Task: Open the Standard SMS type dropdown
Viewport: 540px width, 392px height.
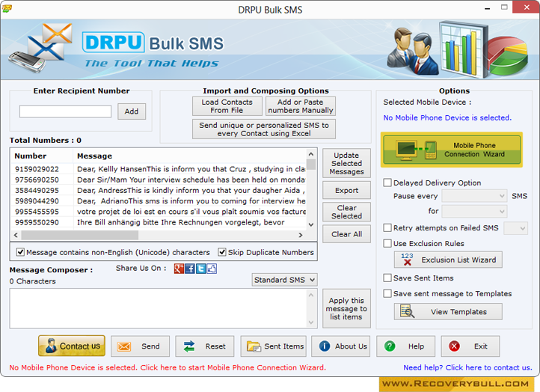Action: pyautogui.click(x=284, y=280)
